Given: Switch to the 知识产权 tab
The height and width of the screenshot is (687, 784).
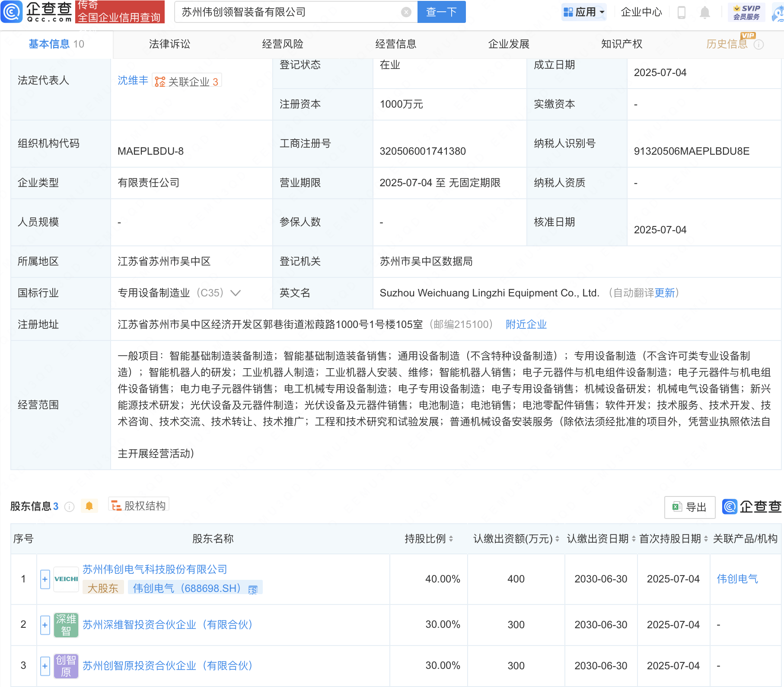Looking at the screenshot, I should pyautogui.click(x=621, y=44).
